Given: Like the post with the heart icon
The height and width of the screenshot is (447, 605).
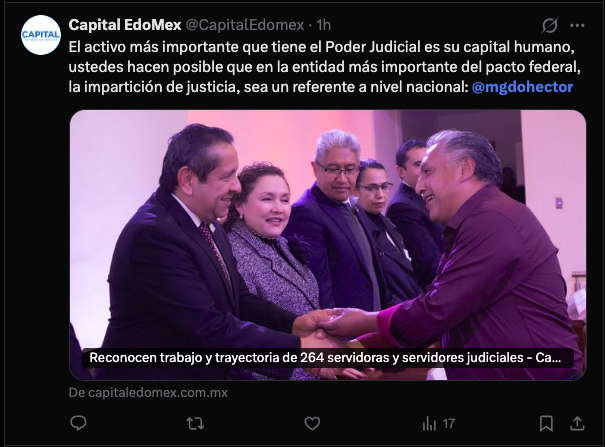Looking at the screenshot, I should pyautogui.click(x=312, y=423).
